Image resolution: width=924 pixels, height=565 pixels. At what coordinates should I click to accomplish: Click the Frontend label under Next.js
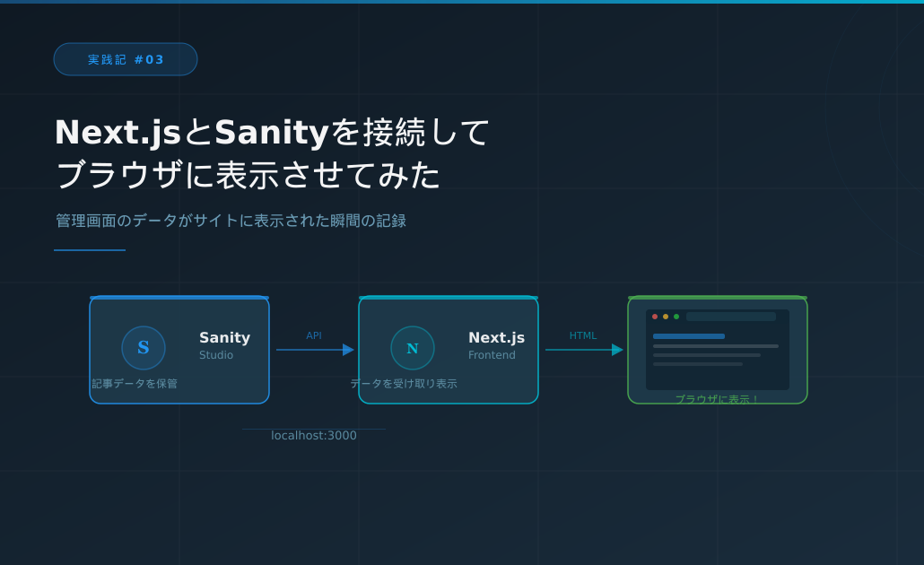[492, 355]
